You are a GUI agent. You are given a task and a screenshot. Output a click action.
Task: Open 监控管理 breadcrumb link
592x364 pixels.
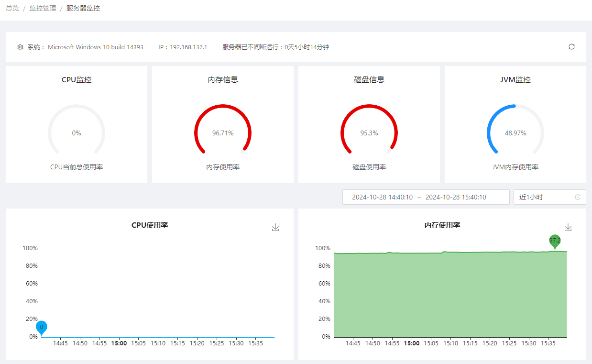click(43, 8)
